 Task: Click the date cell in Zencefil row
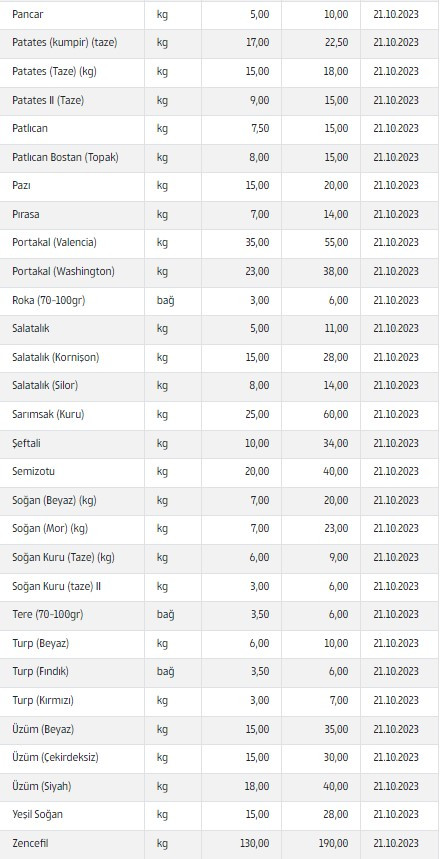point(396,844)
